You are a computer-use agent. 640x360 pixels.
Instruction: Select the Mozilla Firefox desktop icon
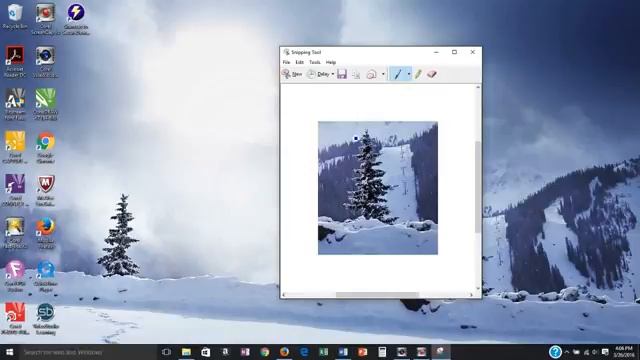pyautogui.click(x=45, y=233)
